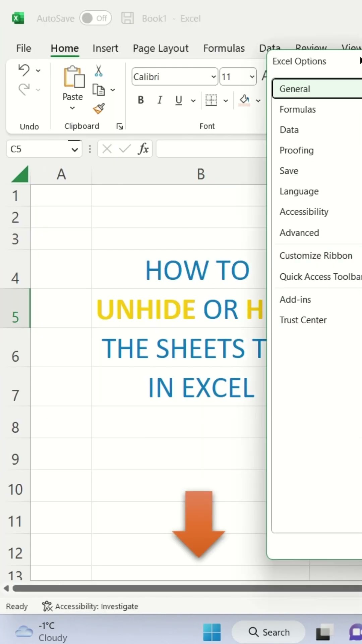The height and width of the screenshot is (644, 362).
Task: Click the Cut scissors icon
Action: click(99, 71)
